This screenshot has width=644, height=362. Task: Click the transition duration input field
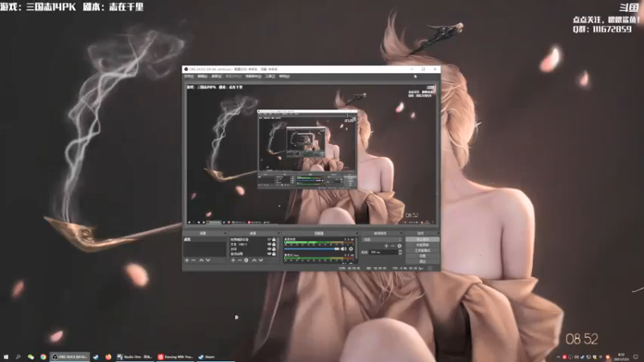point(383,252)
